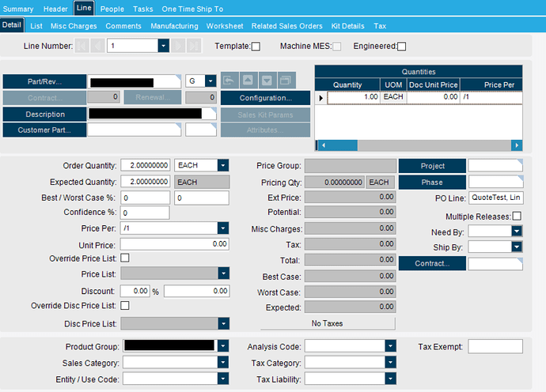Click down-arrow icon above Configuration button

point(267,81)
